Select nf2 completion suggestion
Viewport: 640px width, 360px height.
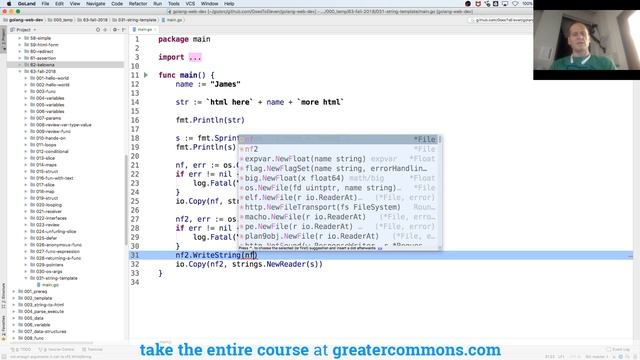[339, 149]
